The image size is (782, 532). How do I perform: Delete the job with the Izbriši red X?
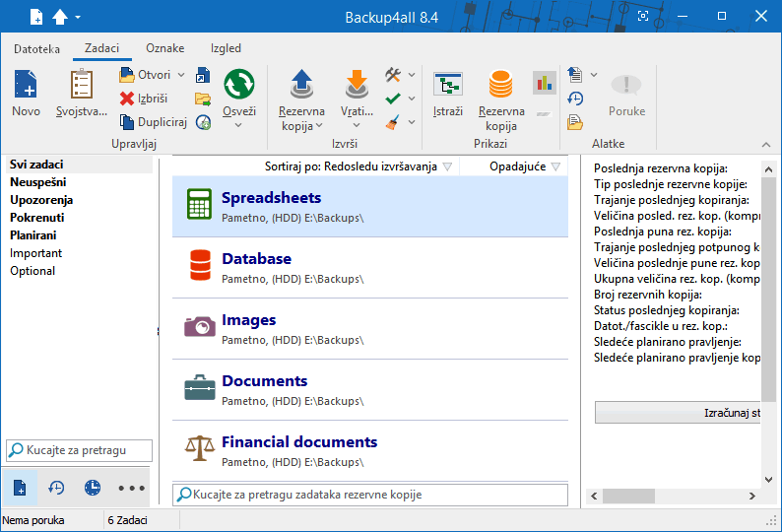point(144,99)
